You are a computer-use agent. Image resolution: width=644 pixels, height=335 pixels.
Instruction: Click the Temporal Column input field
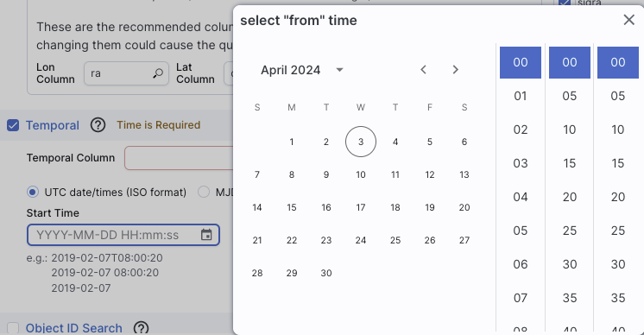pos(179,158)
